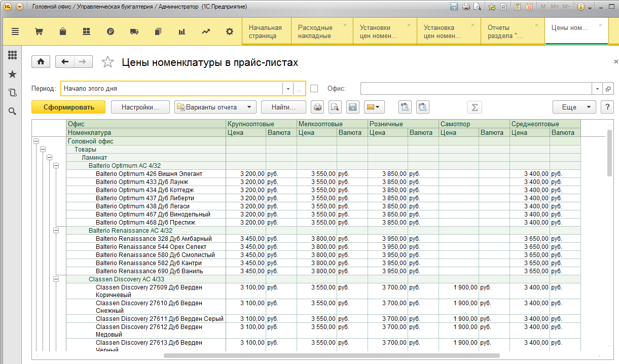
Task: Open the calculator in the title bar
Action: pos(518,7)
